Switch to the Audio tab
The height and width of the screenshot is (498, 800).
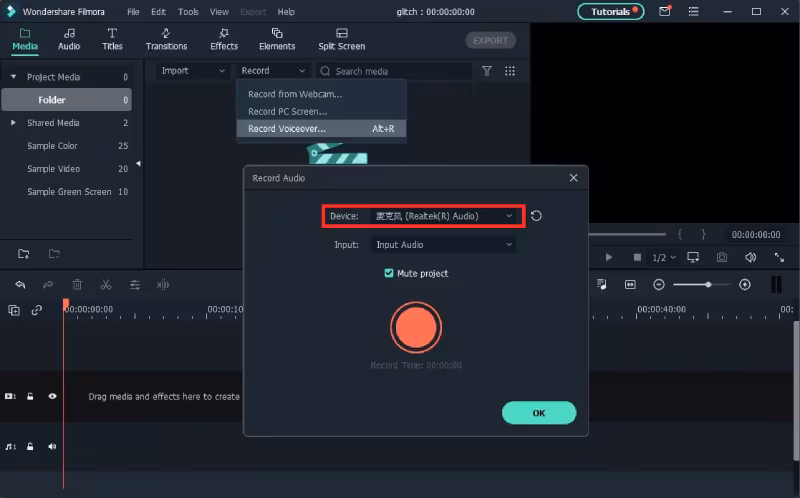pos(69,39)
